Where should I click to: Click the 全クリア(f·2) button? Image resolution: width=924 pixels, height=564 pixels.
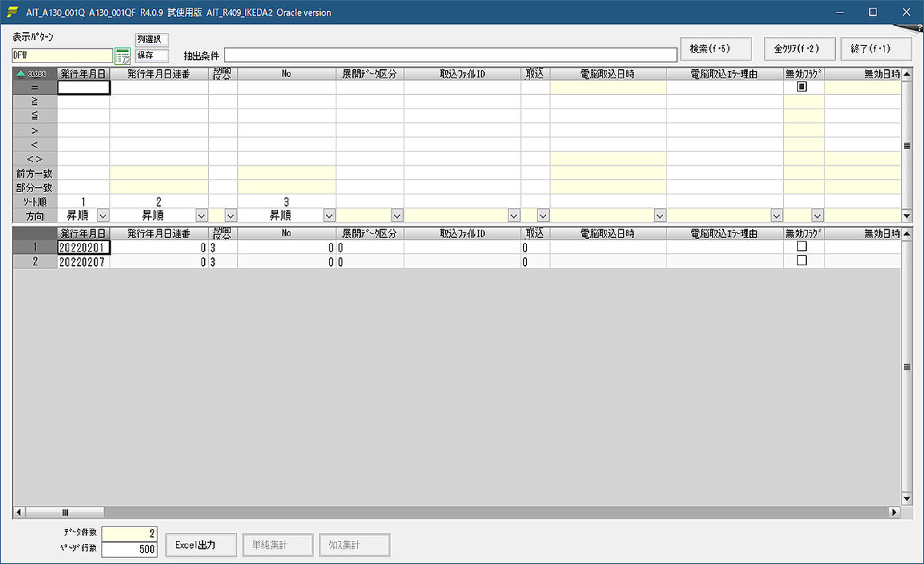tap(800, 49)
